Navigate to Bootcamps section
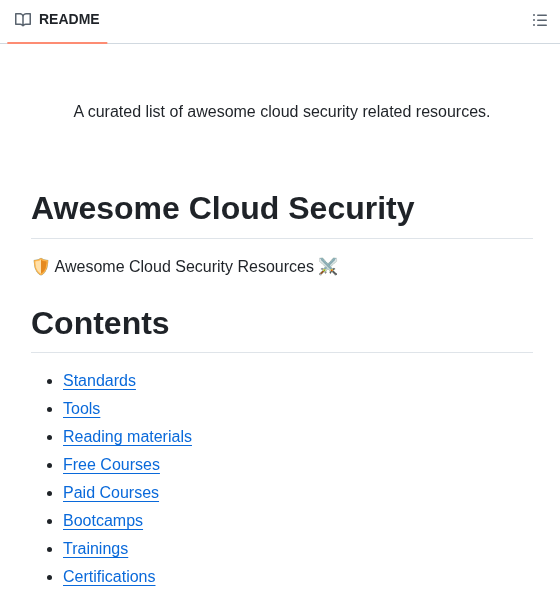 pyautogui.click(x=103, y=521)
